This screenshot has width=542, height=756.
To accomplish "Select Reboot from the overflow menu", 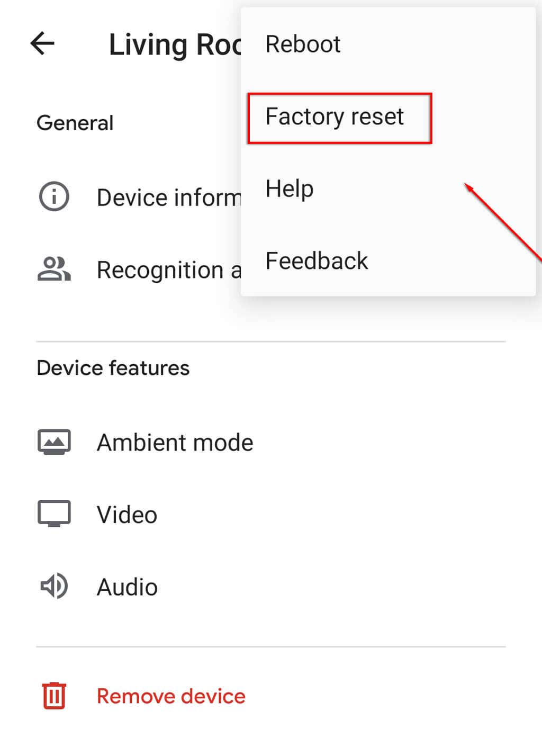I will click(303, 44).
